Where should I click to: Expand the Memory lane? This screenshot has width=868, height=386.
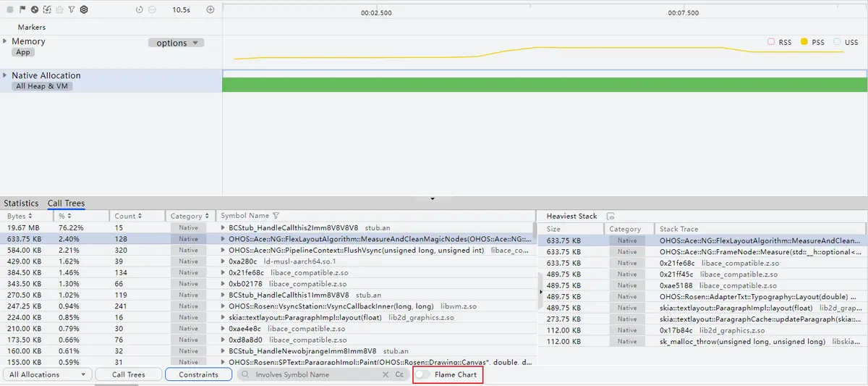click(5, 41)
